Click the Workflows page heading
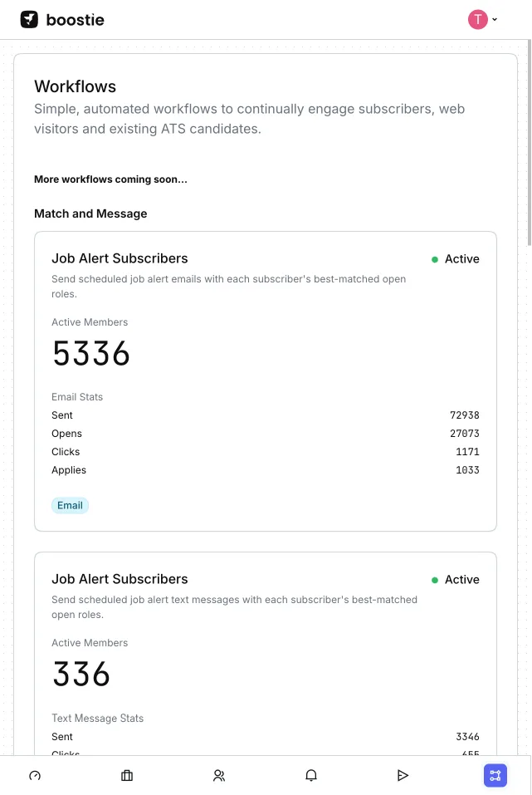 pos(75,86)
